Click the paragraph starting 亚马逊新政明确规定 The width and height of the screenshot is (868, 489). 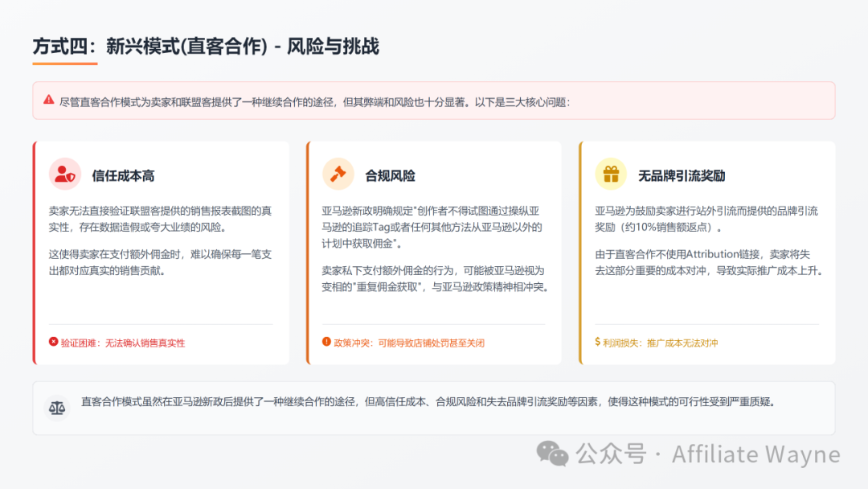coord(432,227)
